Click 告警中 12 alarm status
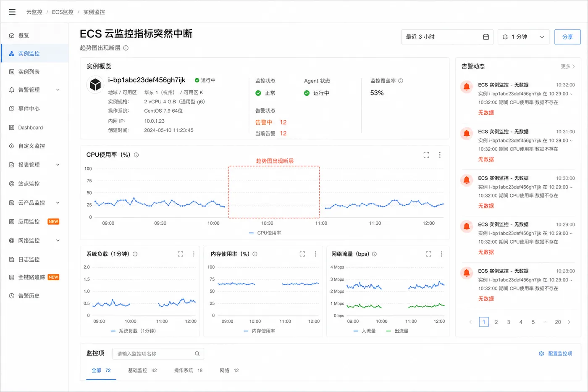 [271, 122]
